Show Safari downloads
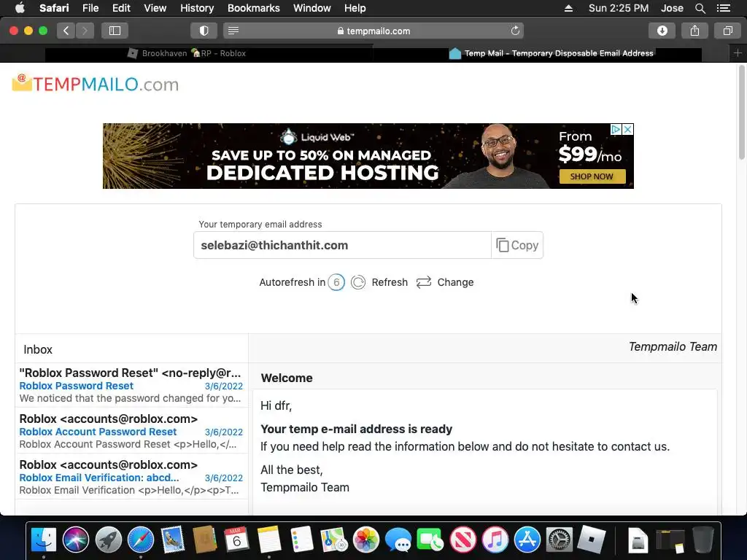 tap(662, 31)
